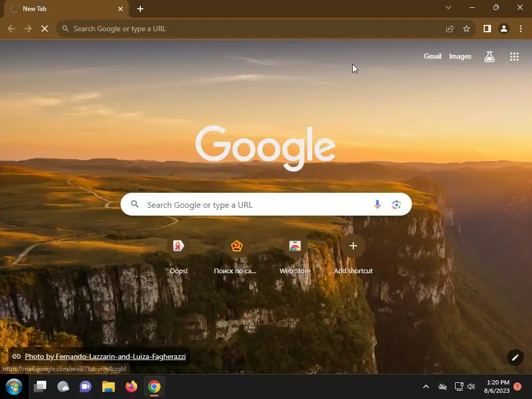
Task: Click the share this page icon
Action: pos(450,29)
